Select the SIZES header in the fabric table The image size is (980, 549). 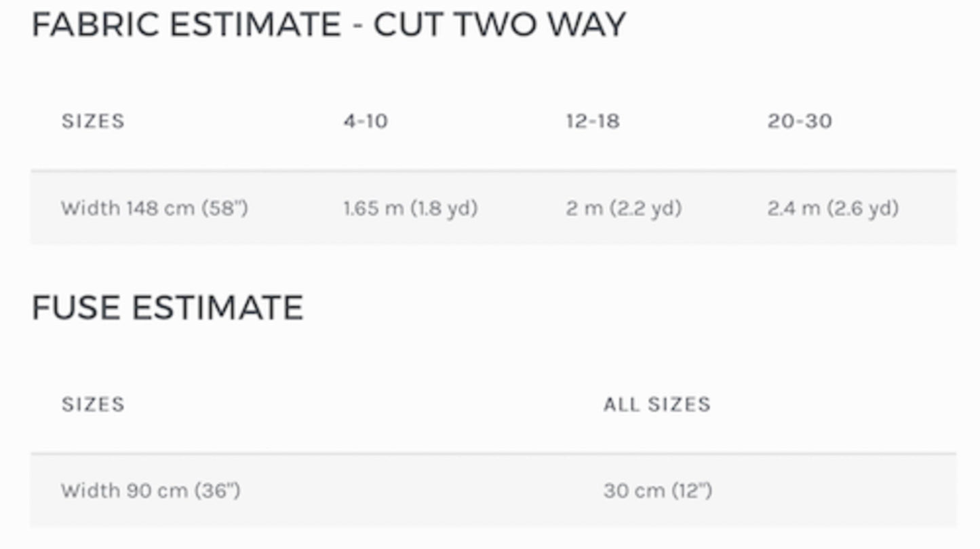click(x=93, y=121)
